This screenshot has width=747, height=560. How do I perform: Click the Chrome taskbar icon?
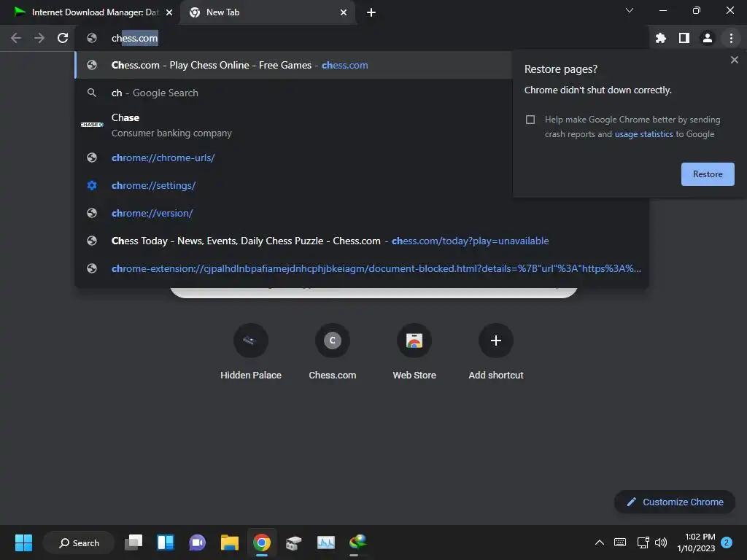pos(262,542)
